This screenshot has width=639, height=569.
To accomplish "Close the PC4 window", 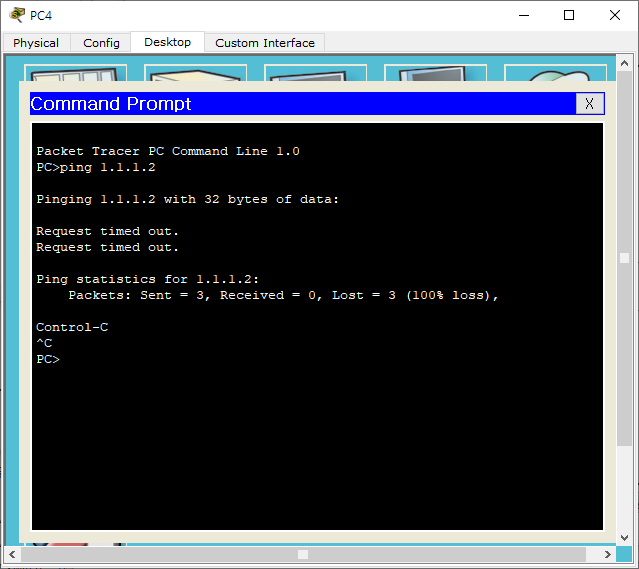I will pos(615,15).
